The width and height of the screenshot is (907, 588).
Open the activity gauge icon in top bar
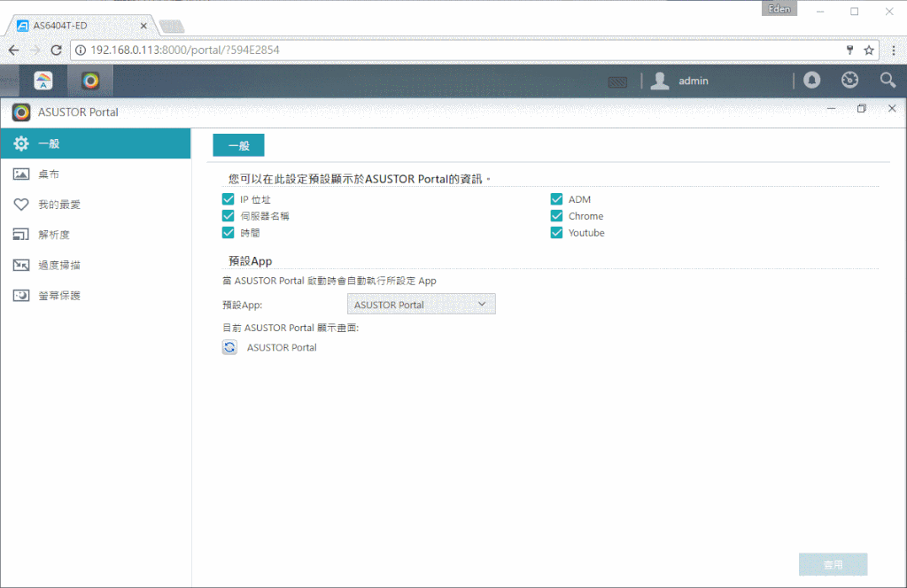coord(849,80)
